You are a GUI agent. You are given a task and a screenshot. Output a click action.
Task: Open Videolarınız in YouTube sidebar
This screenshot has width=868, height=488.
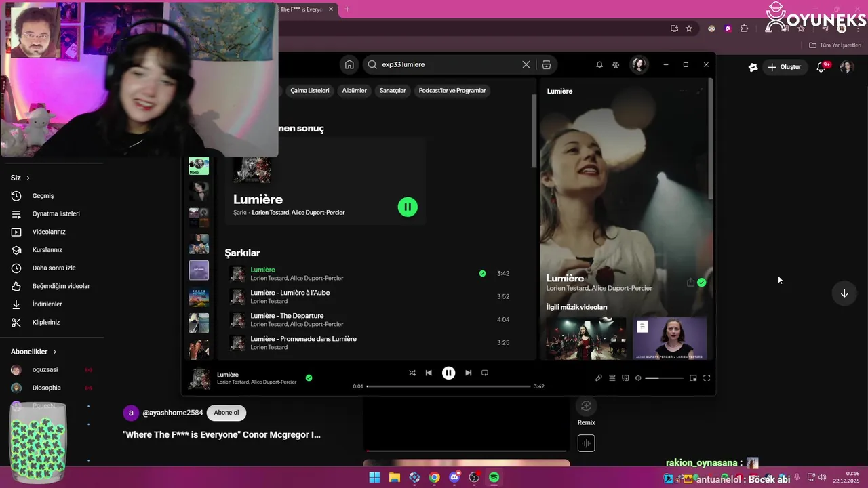[x=47, y=232]
